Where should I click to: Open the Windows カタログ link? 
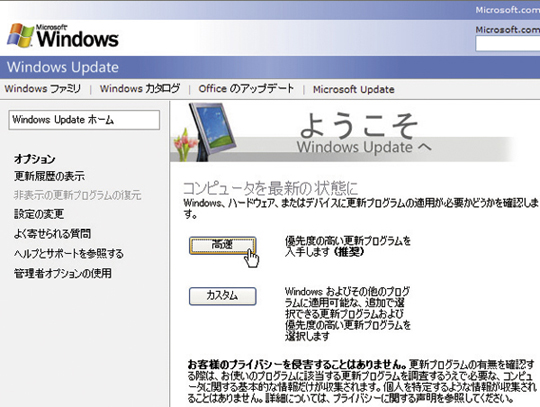click(140, 89)
